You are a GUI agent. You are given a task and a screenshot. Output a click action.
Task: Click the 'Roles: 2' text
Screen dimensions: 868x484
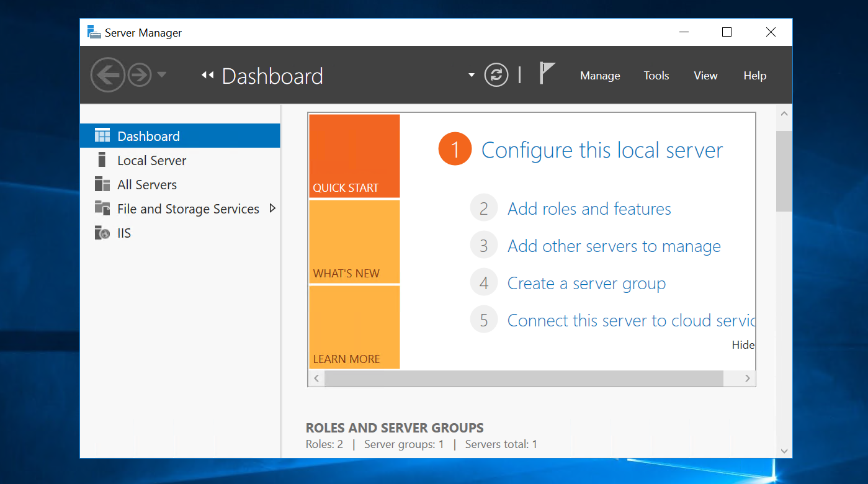tap(324, 444)
